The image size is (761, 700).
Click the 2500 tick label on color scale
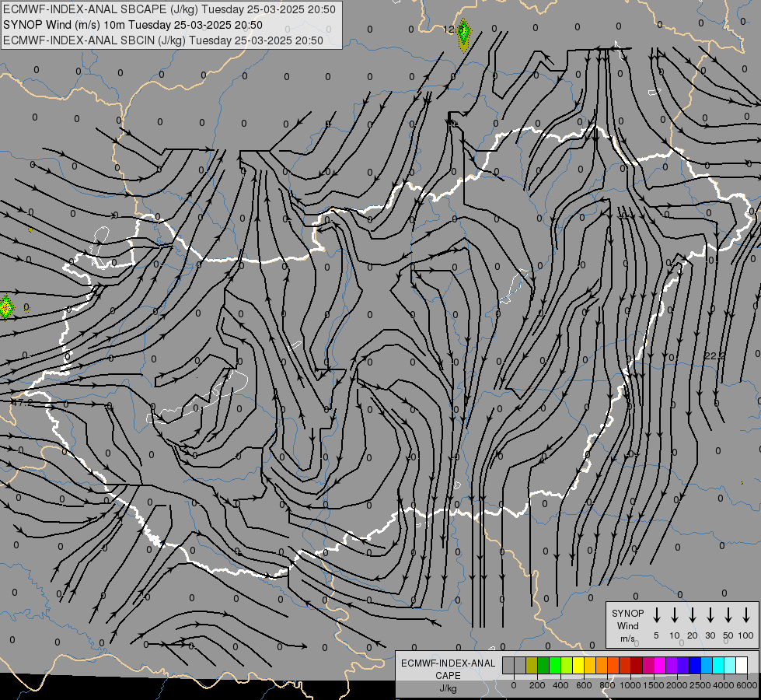700,685
